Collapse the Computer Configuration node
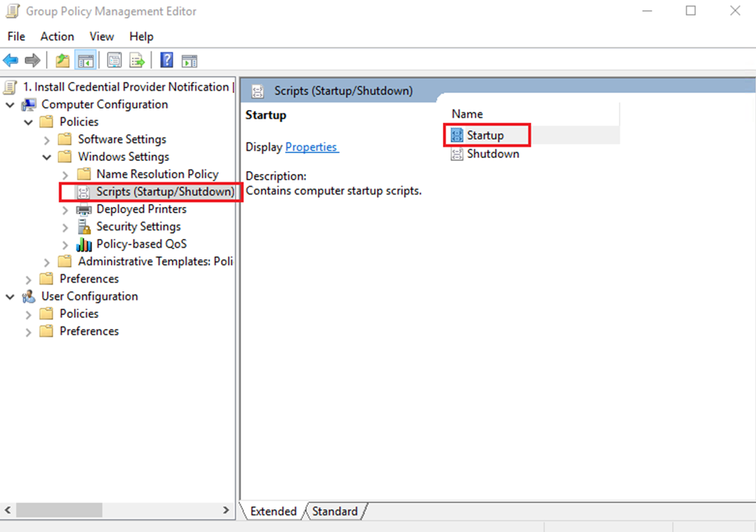Screen dimensions: 756x532 [x=10, y=105]
